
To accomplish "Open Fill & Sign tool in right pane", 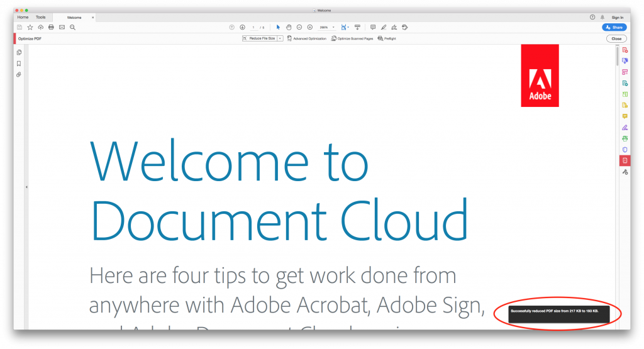I will click(x=625, y=127).
